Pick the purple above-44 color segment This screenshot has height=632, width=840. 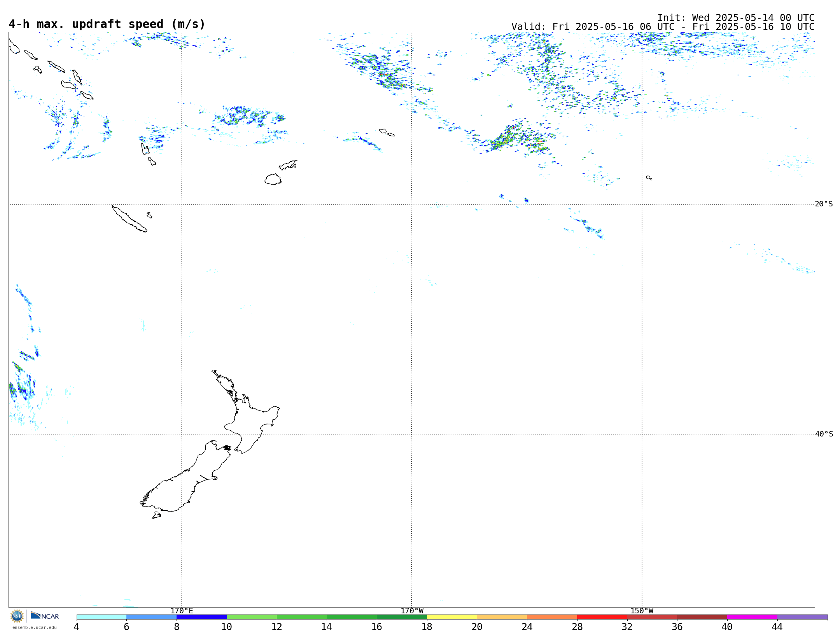803,617
